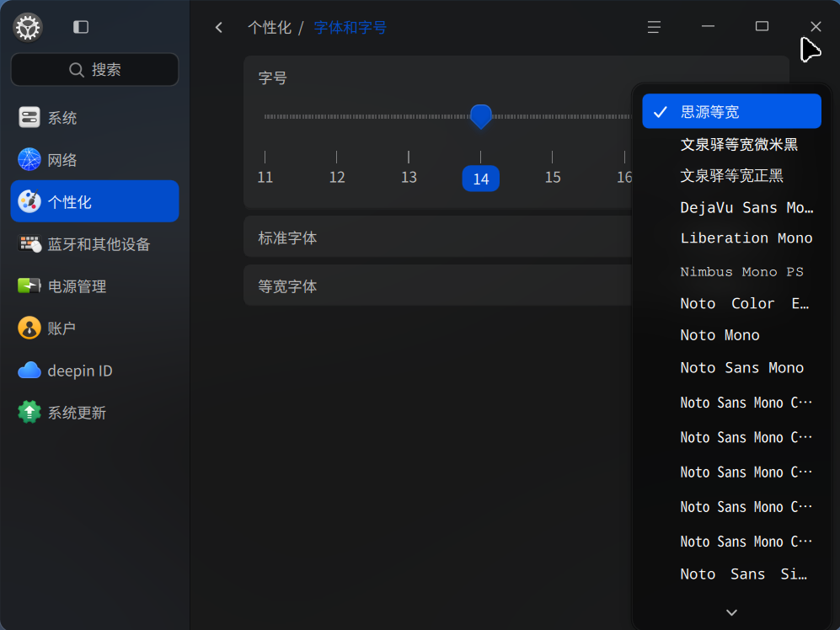Choose 思源等宽 from the font list
The image size is (840, 630).
coord(731,111)
